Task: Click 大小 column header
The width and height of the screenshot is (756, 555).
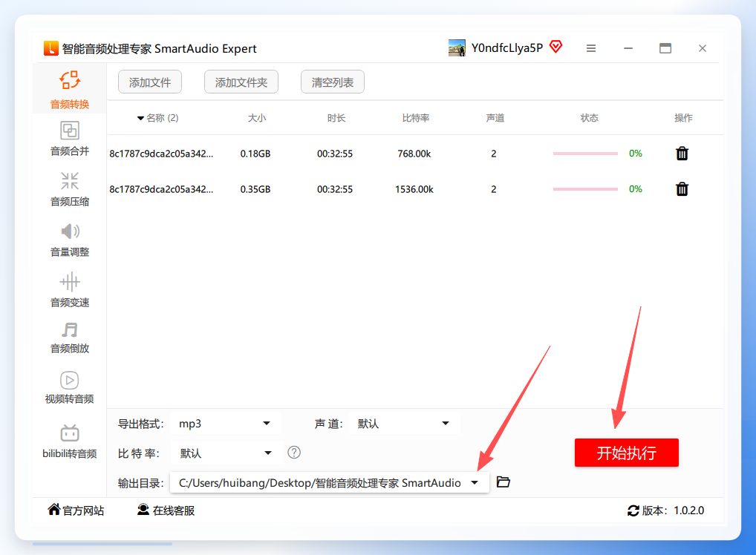Action: [x=257, y=118]
